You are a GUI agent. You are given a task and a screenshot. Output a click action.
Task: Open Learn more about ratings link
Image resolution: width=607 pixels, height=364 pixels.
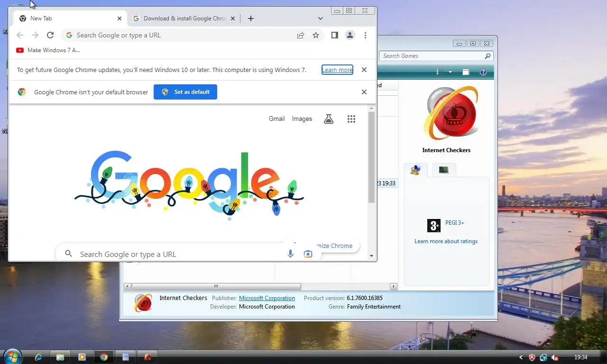tap(446, 241)
